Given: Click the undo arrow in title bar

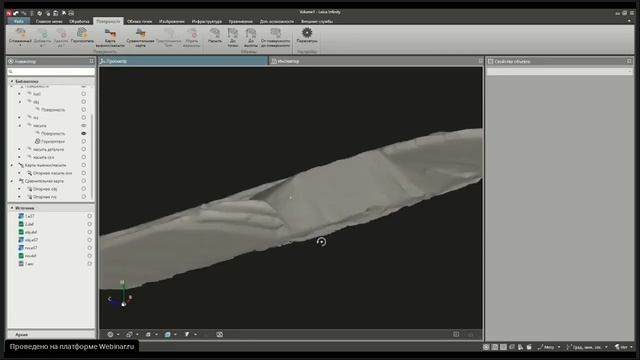Looking at the screenshot, I should [x=16, y=13].
